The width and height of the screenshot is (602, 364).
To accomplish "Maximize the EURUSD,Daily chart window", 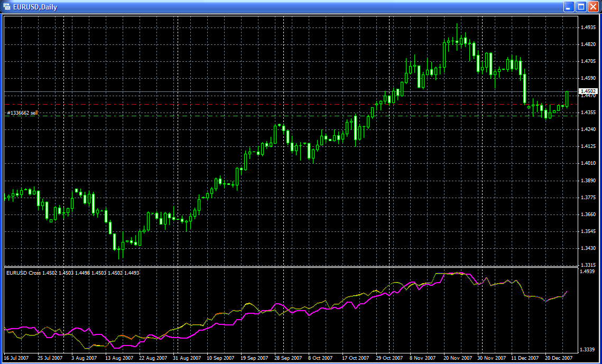I will coord(581,7).
